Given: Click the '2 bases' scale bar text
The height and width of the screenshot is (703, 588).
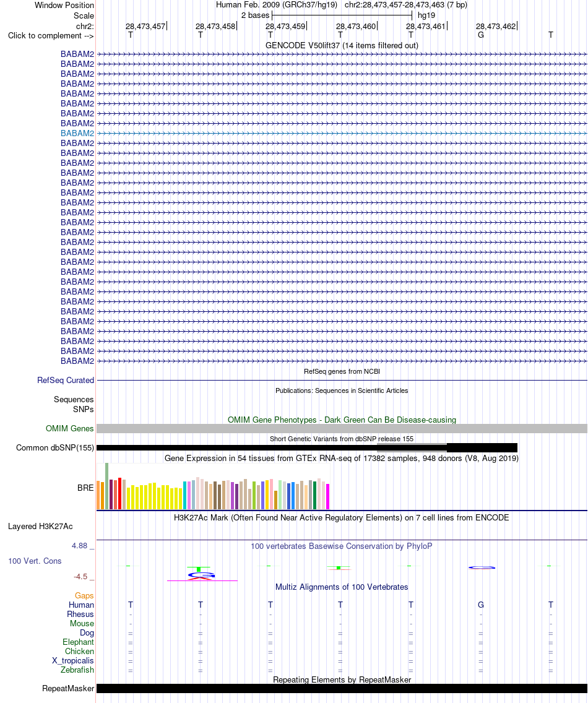Looking at the screenshot, I should tap(255, 15).
